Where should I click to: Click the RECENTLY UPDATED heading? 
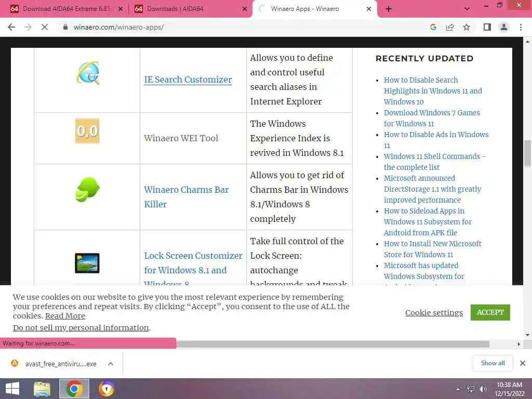(424, 58)
